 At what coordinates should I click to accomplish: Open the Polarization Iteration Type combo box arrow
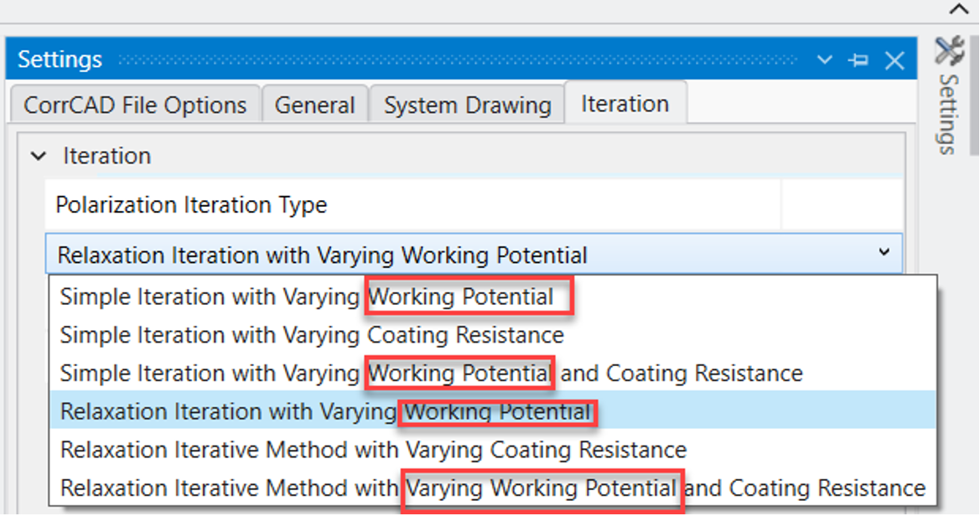pos(884,253)
